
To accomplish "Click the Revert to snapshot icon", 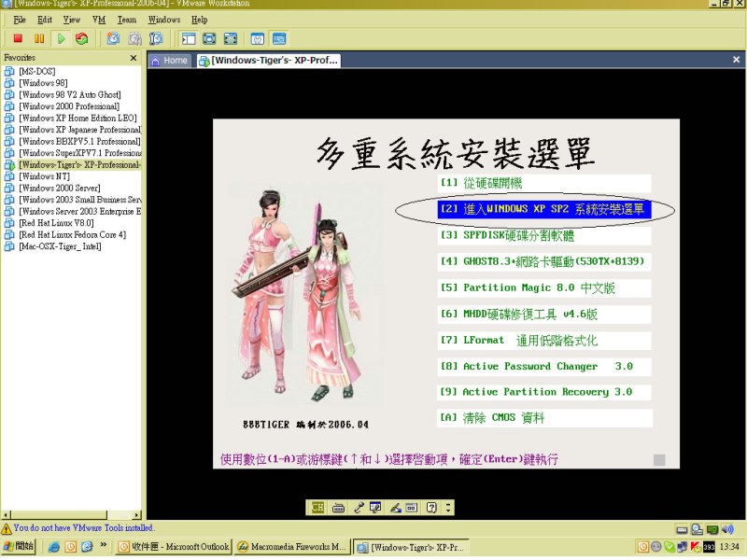I will [134, 38].
